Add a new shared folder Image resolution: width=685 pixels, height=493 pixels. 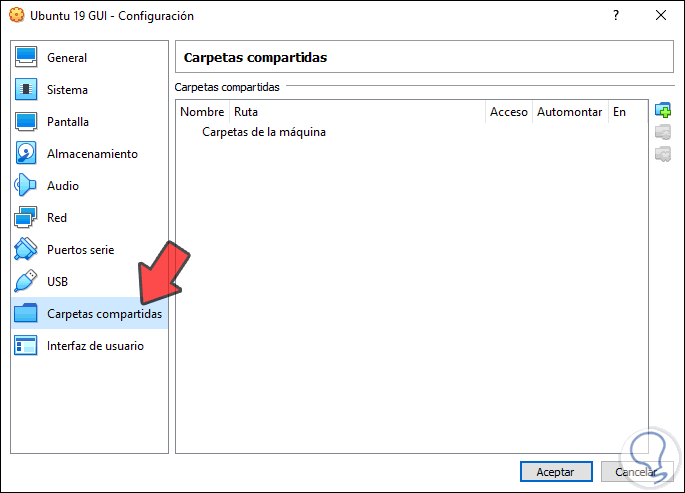pos(662,110)
